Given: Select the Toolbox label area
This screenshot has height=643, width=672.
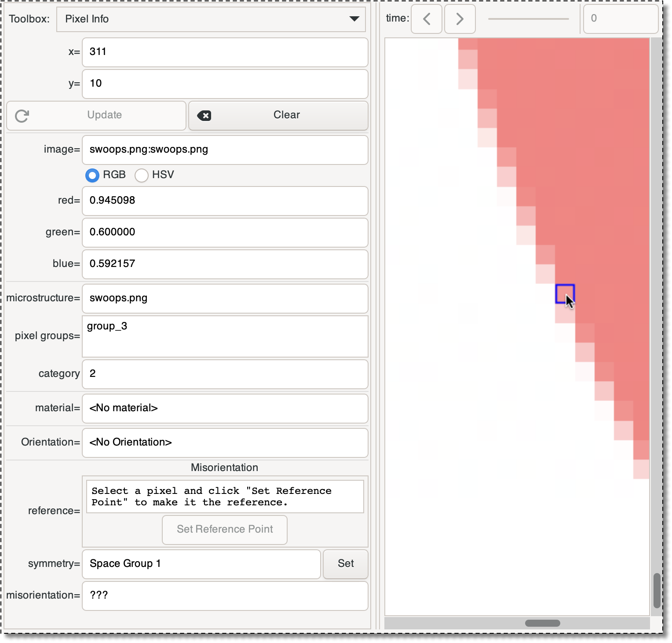Looking at the screenshot, I should point(28,19).
